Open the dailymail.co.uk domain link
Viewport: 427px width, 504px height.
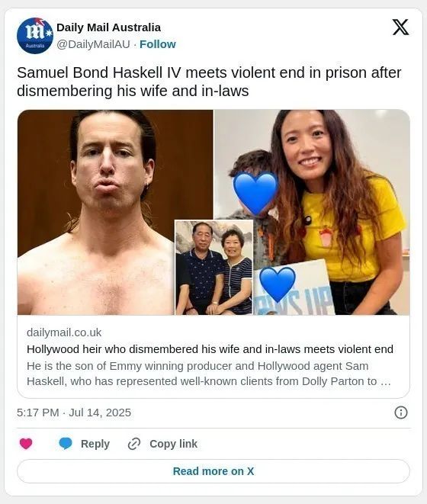[x=64, y=332]
